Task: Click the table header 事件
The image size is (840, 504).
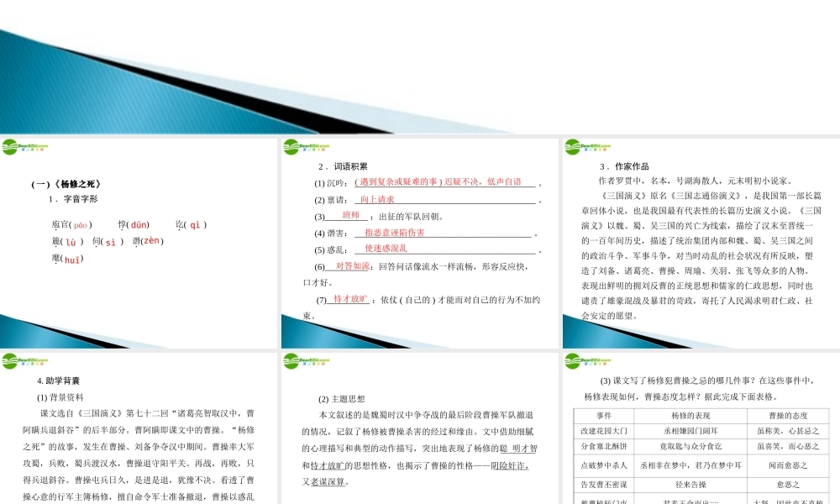Action: point(604,416)
